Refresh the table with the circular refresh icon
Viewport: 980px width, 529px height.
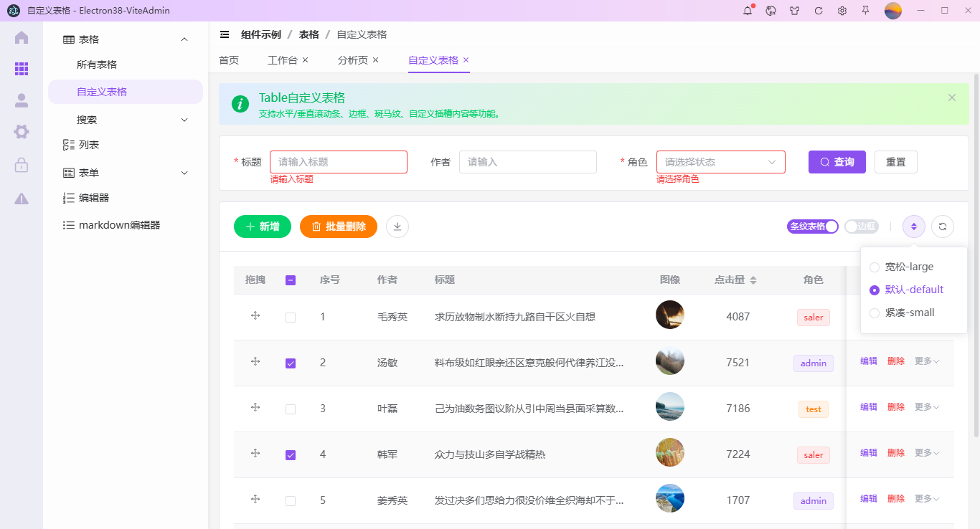pyautogui.click(x=942, y=226)
